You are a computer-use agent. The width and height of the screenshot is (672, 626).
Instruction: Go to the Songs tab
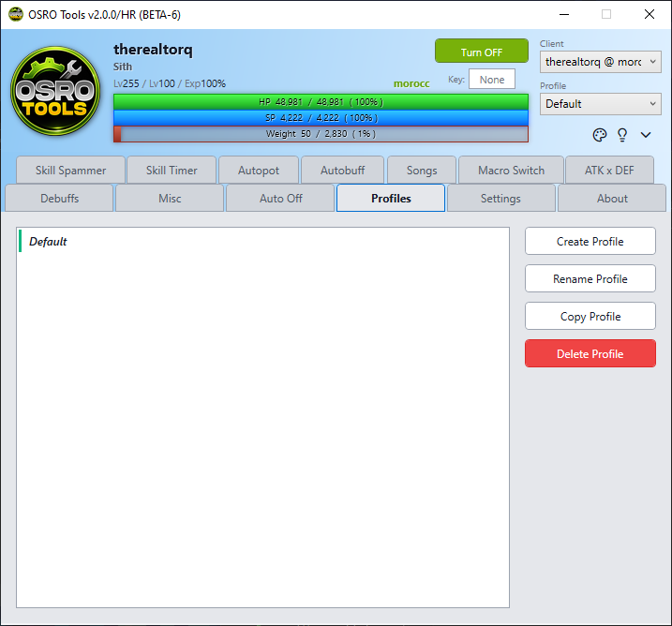(422, 171)
